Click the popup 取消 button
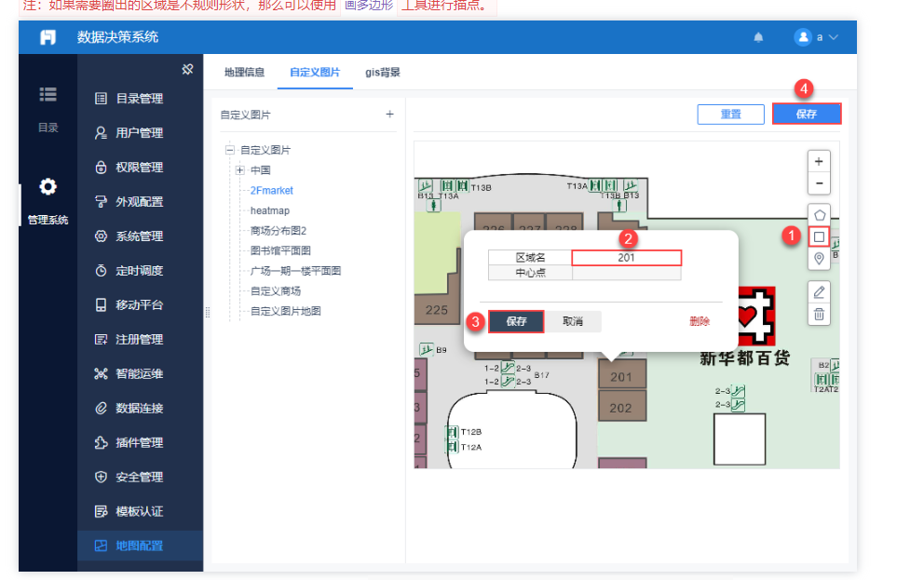Screen dimensions: 924x580 click(x=573, y=321)
